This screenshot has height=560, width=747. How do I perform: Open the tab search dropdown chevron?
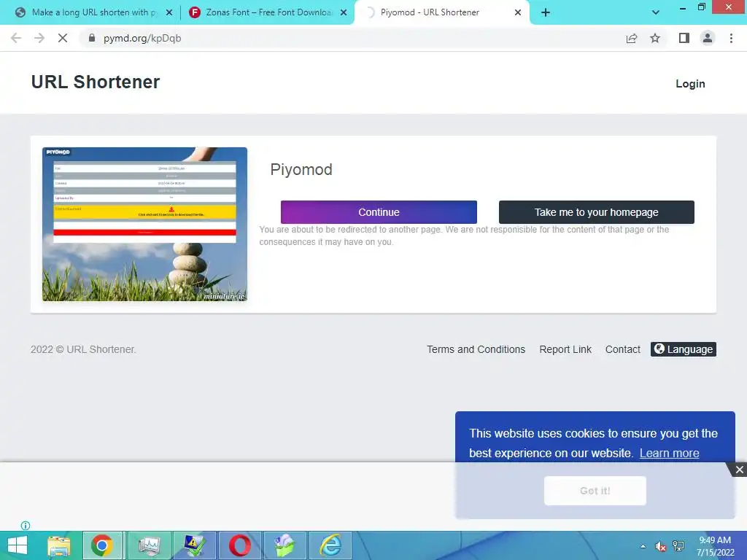tap(656, 12)
